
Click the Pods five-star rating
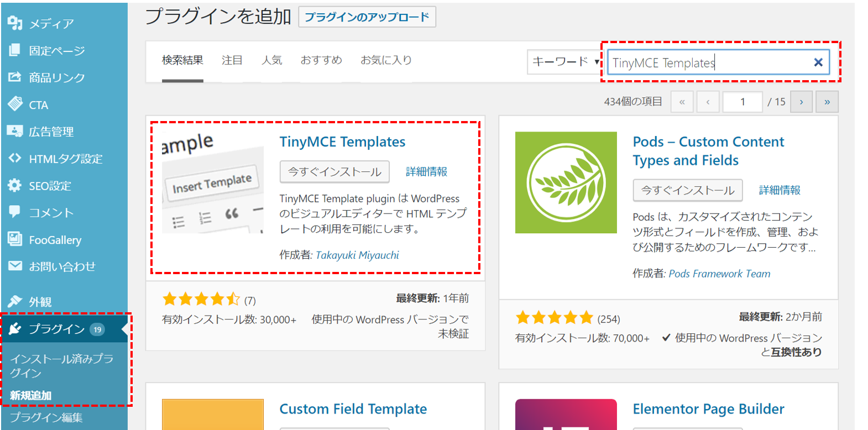555,318
